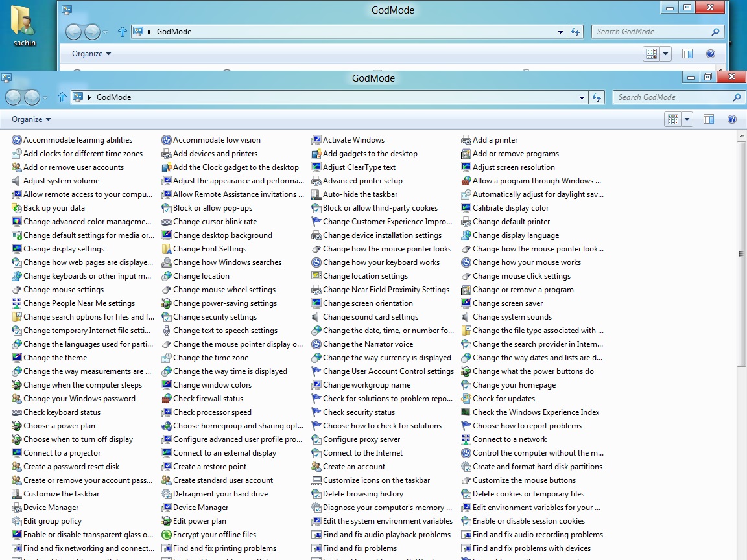747x560 pixels.
Task: Click the Create a password reset disk icon
Action: tap(17, 467)
